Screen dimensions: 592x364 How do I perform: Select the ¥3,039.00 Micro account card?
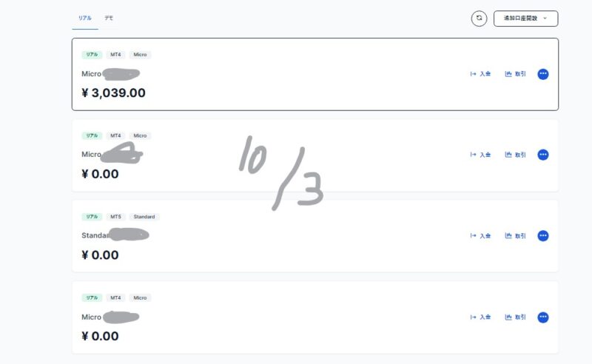pos(296,92)
